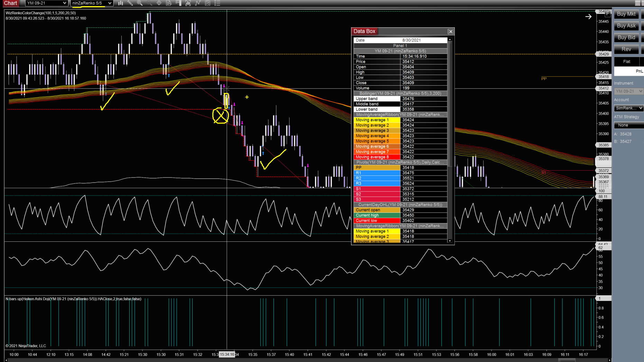Toggle the Data Box toolbar icon
Image resolution: width=644 pixels, height=362 pixels.
(x=169, y=3)
